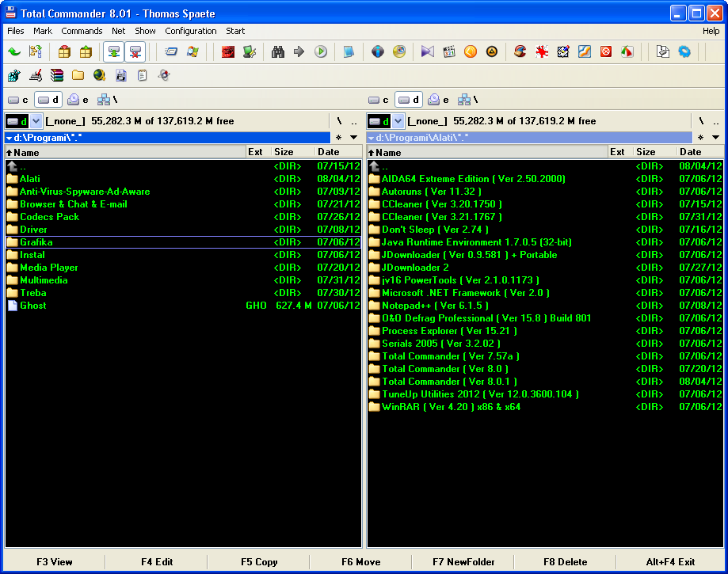Screen dimensions: 728x574
Task: Launch the Media Player Classic 321 icon
Action: [x=449, y=51]
